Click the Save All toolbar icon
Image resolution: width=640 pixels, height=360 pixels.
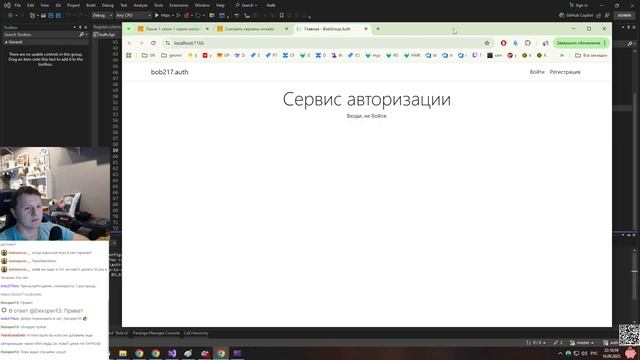coord(58,16)
